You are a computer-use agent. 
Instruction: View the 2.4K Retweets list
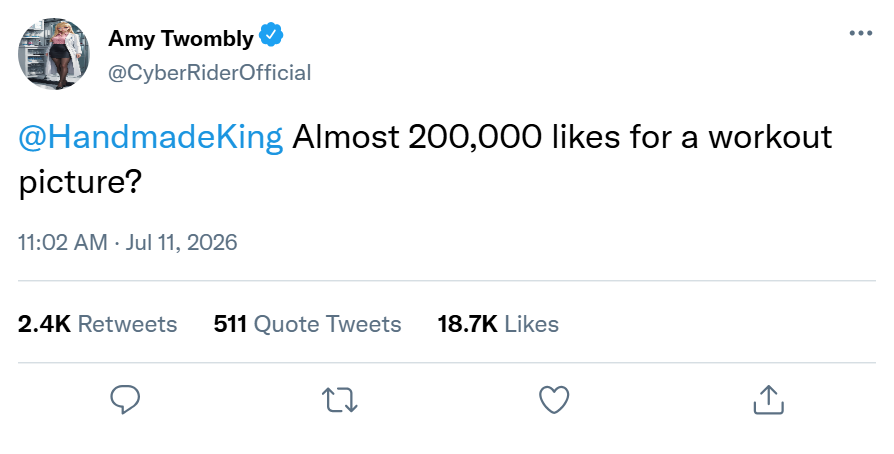pyautogui.click(x=97, y=324)
